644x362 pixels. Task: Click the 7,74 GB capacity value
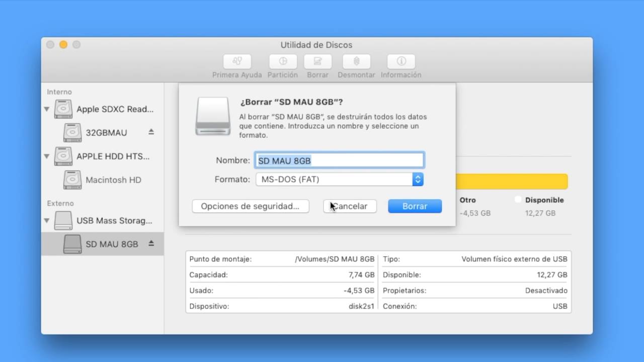click(361, 275)
